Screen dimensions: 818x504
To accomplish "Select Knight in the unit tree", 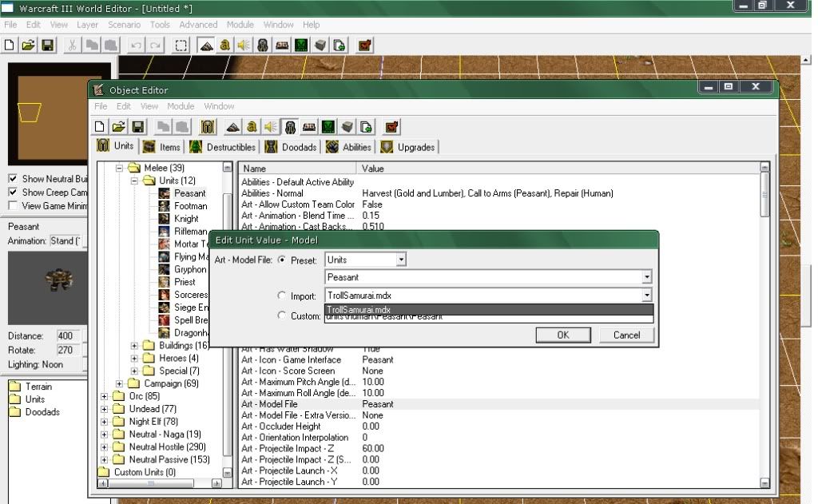I will 186,219.
